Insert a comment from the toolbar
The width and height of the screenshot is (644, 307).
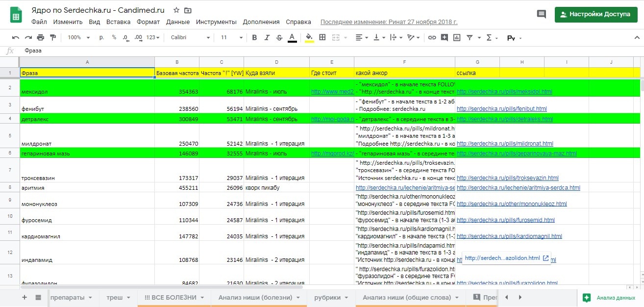(x=445, y=37)
